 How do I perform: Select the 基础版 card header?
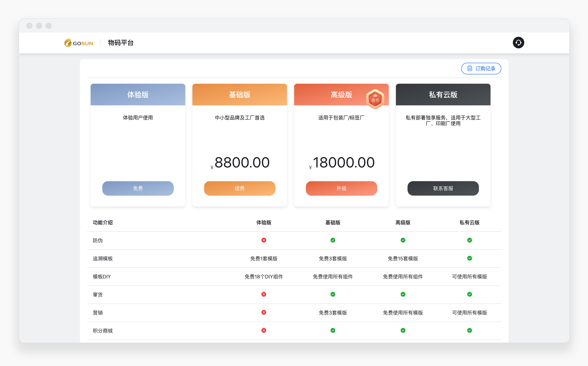tap(239, 94)
